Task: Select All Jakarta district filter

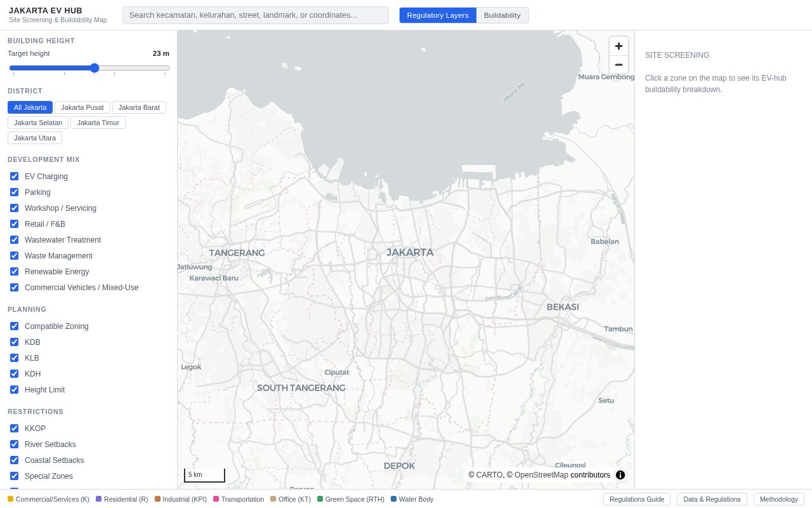Action: click(30, 107)
